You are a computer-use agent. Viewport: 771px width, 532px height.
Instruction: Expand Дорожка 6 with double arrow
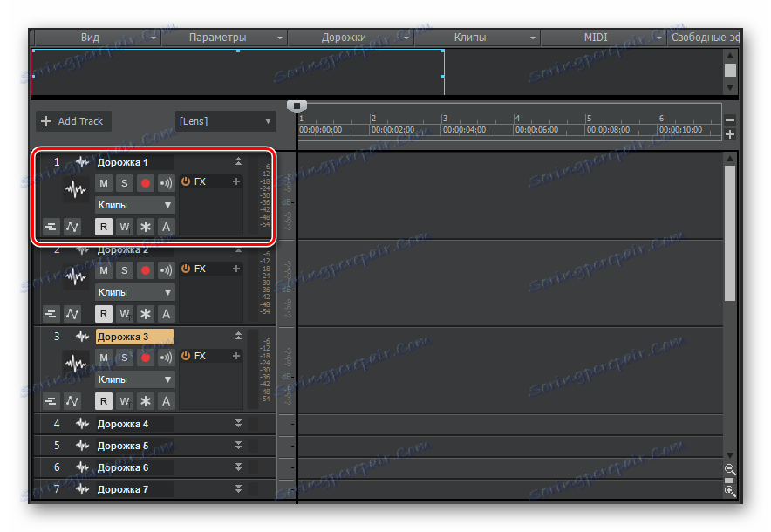point(238,467)
